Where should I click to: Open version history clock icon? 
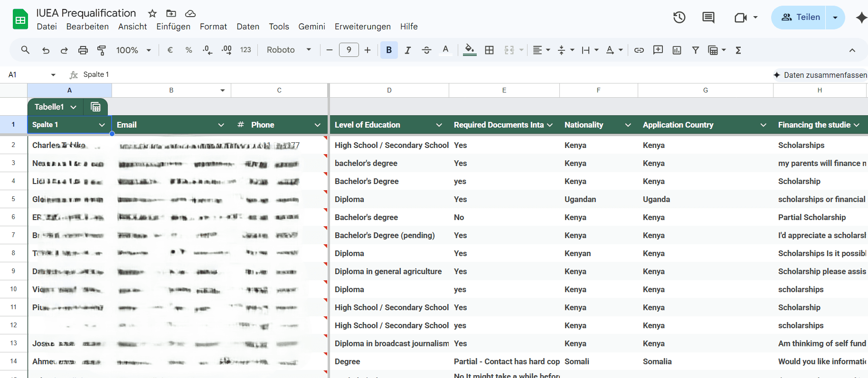[679, 18]
